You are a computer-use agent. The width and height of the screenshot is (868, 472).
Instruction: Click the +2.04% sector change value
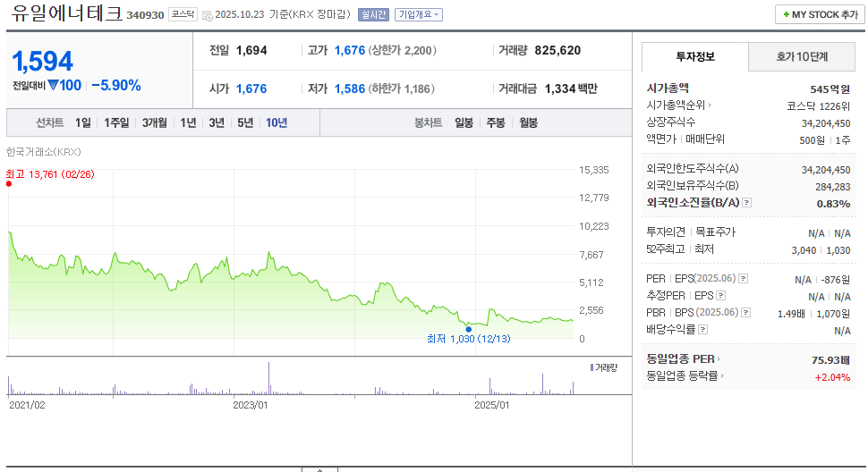[x=832, y=377]
